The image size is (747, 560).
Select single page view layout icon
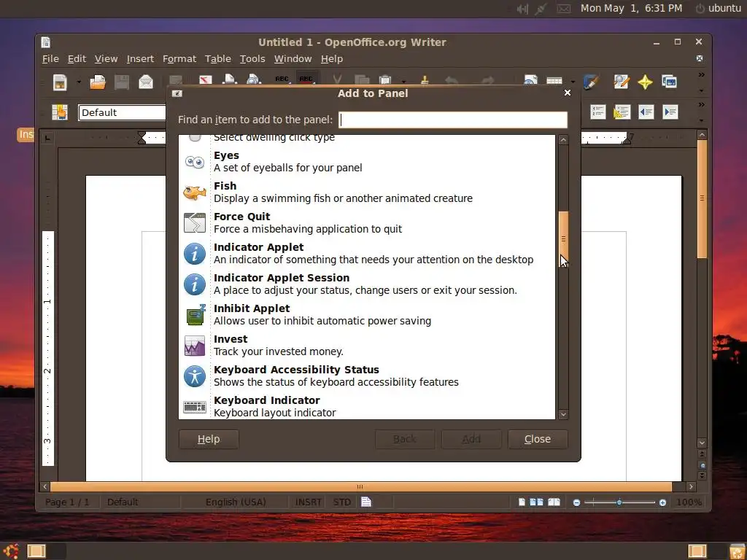tap(522, 502)
